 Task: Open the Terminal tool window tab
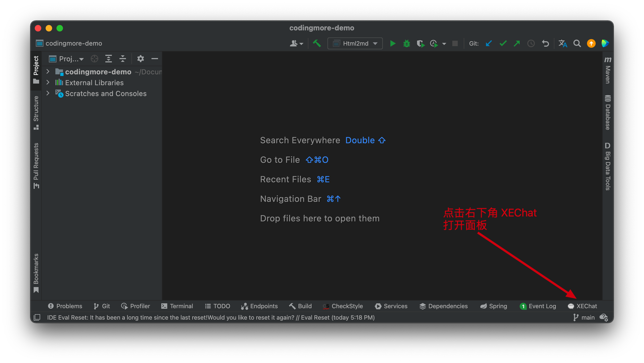(x=177, y=306)
